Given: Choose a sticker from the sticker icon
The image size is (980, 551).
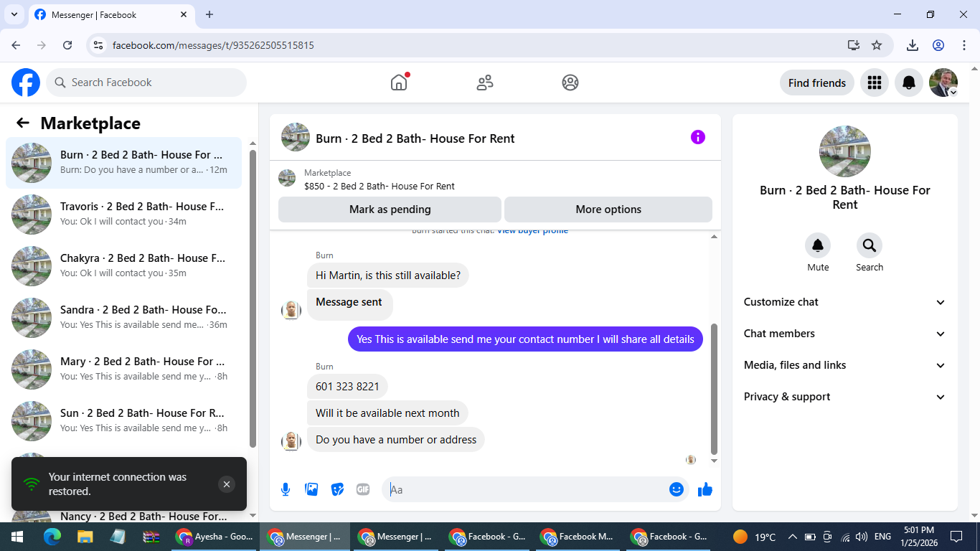Looking at the screenshot, I should 337,489.
